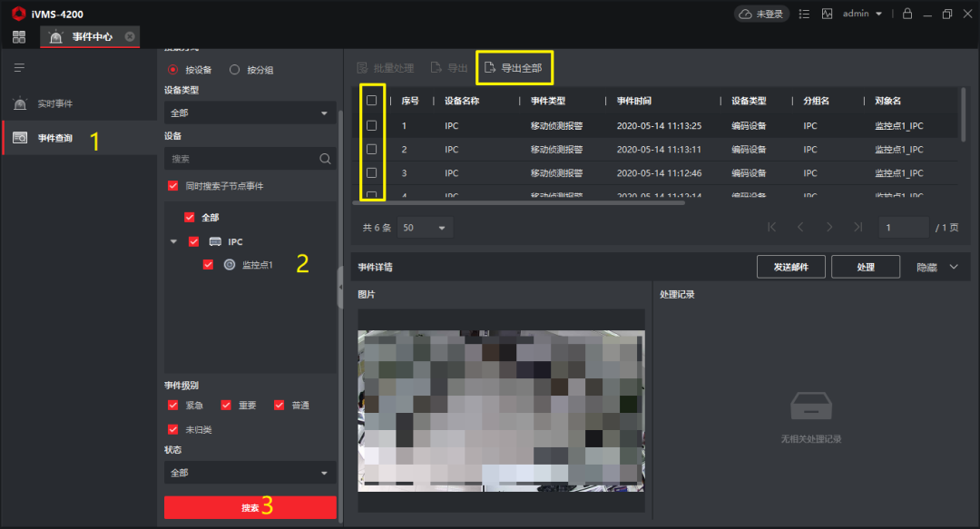The image size is (980, 529).
Task: Open the 状态 dropdown
Action: coord(250,473)
